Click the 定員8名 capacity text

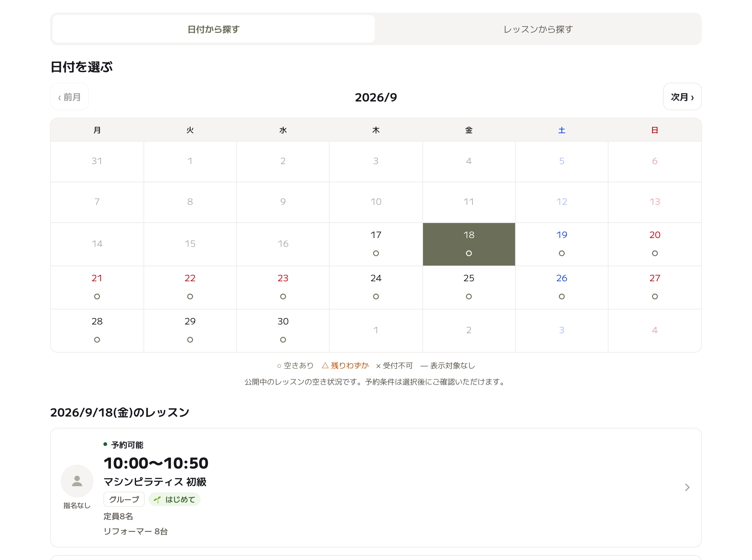[118, 516]
